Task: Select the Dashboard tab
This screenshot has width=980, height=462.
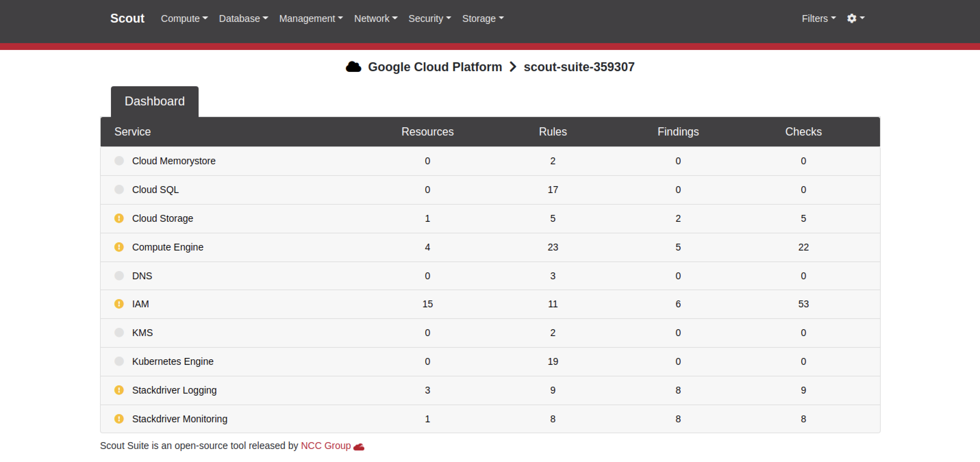Action: pyautogui.click(x=154, y=101)
